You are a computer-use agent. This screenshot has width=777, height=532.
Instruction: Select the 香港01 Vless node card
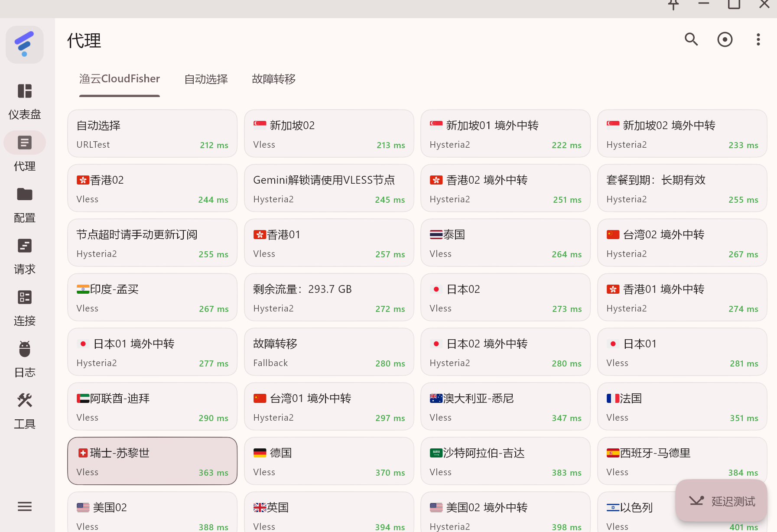pyautogui.click(x=329, y=243)
